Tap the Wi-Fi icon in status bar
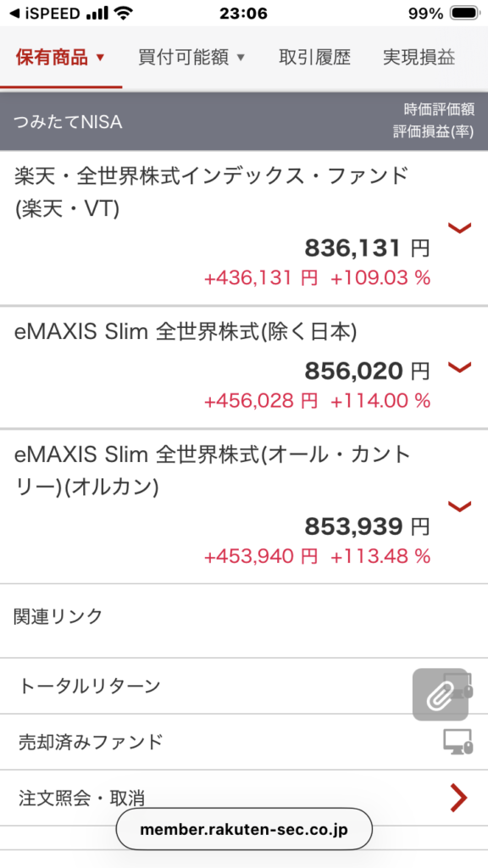 click(125, 14)
